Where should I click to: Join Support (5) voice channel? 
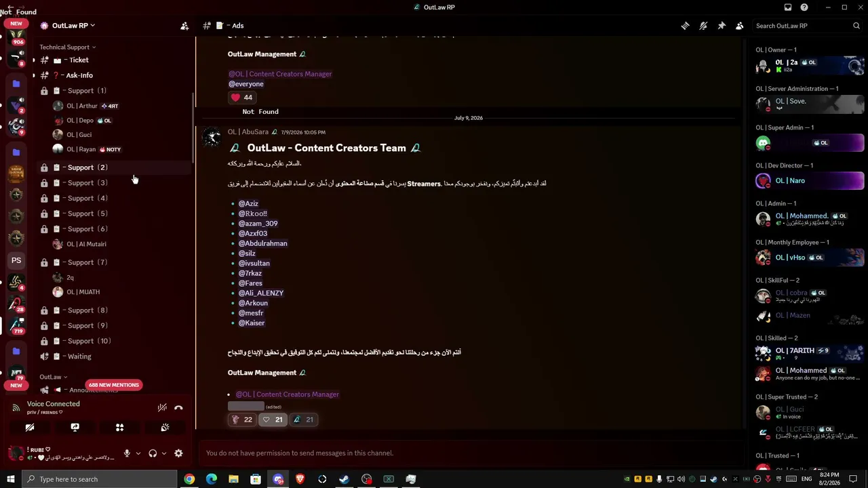114,213
